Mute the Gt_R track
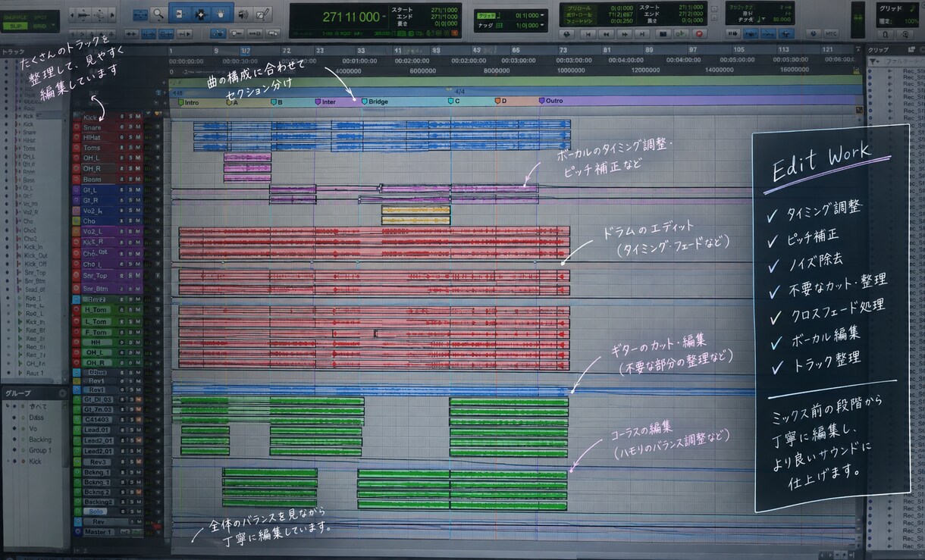This screenshot has height=560, width=925. [x=138, y=200]
